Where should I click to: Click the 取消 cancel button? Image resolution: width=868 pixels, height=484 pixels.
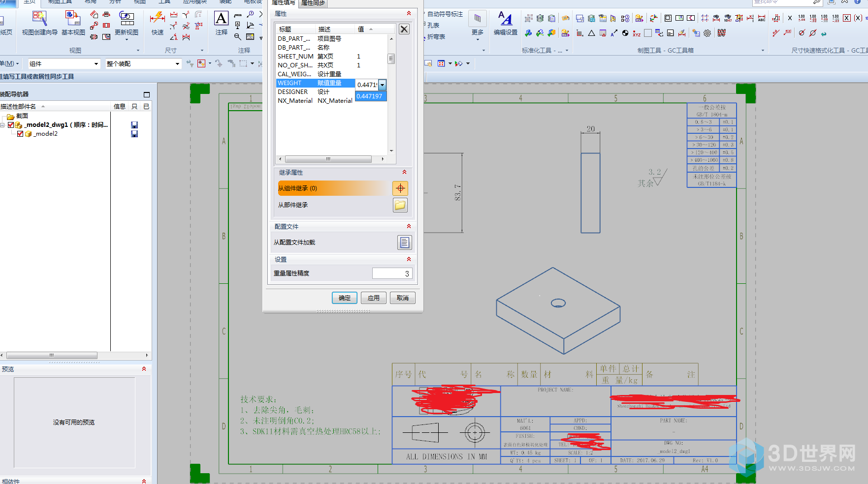(403, 298)
